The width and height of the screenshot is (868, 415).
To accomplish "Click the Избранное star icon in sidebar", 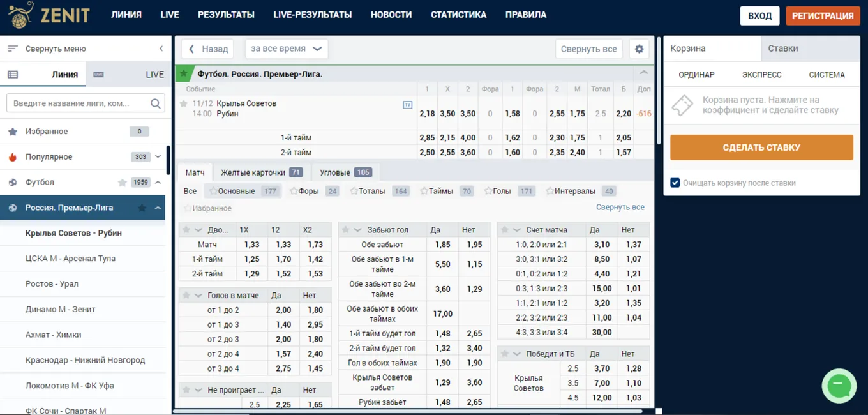I will [x=13, y=132].
